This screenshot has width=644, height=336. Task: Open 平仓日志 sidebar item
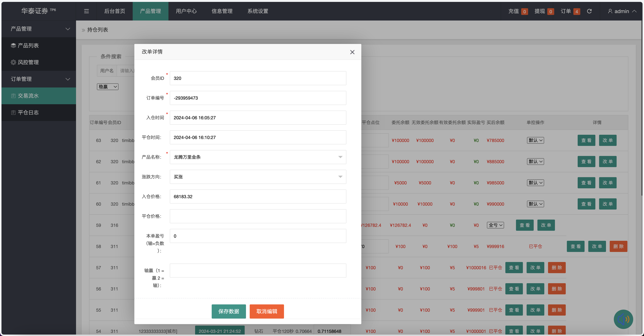28,113
